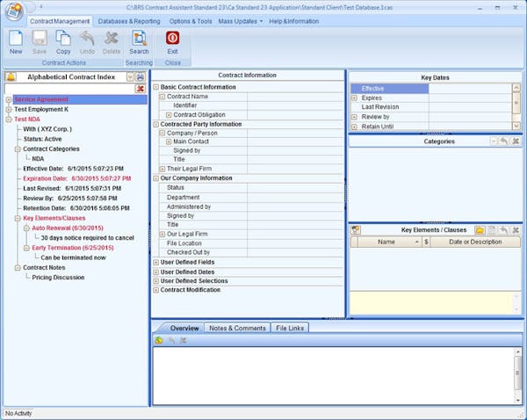The height and width of the screenshot is (420, 527).
Task: Expand the User Defined Selections section
Action: coord(155,281)
